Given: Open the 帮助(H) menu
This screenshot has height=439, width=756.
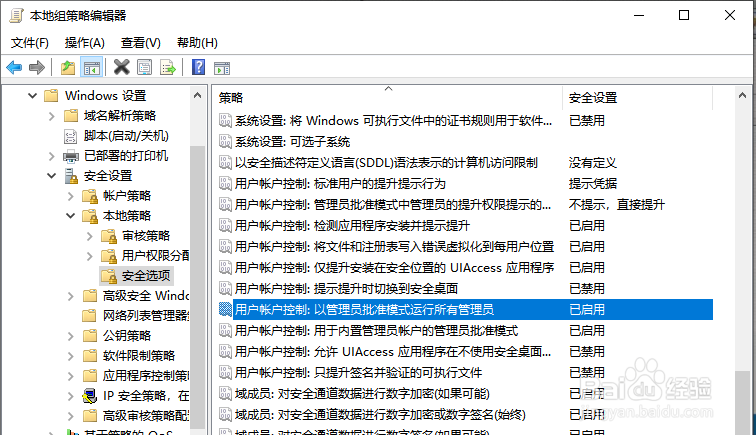Looking at the screenshot, I should click(198, 43).
